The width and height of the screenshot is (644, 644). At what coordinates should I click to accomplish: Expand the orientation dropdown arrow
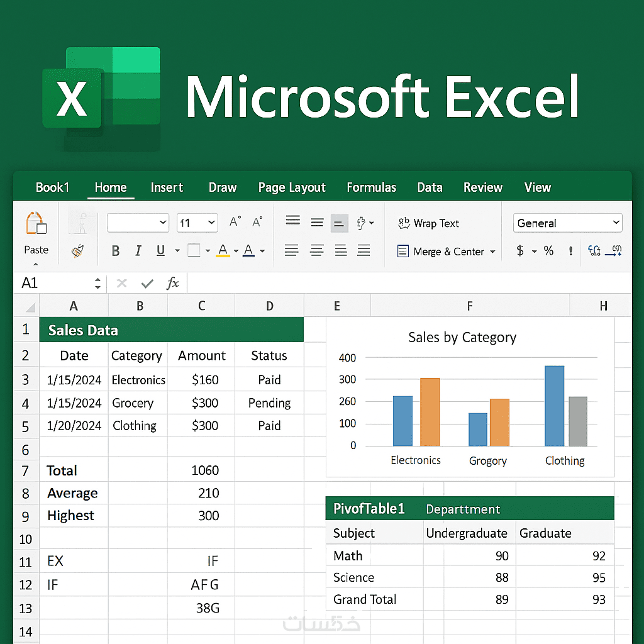372,223
